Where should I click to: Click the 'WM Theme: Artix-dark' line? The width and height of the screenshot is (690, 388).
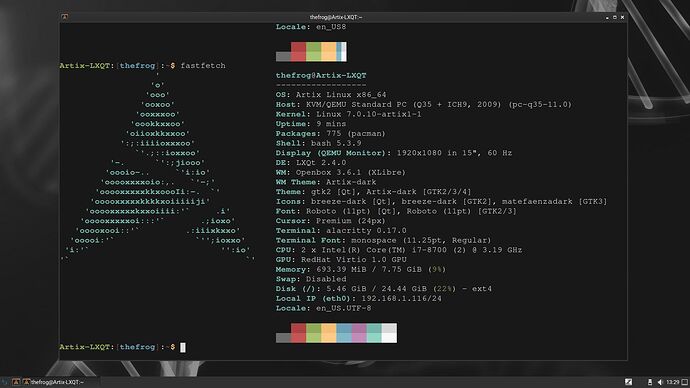click(x=326, y=182)
